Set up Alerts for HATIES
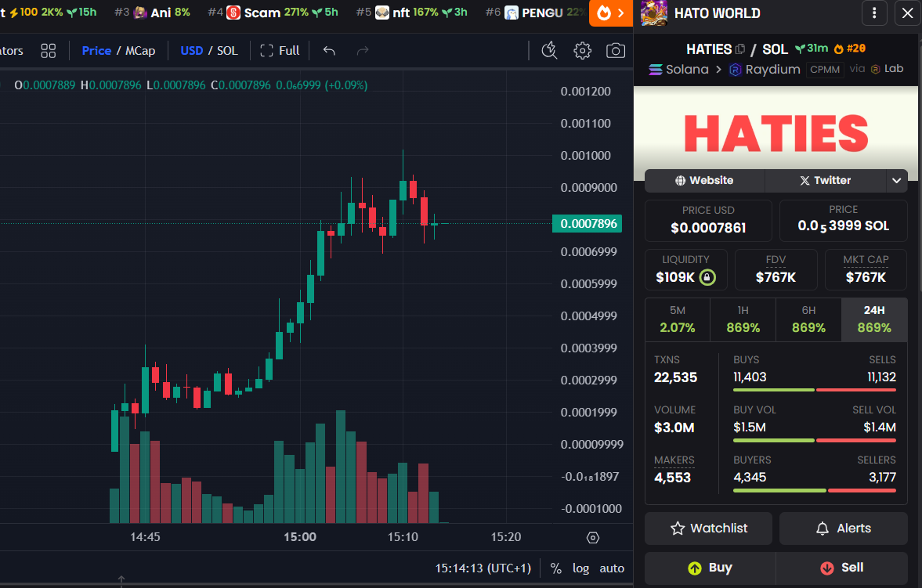This screenshot has width=922, height=588. [x=843, y=528]
